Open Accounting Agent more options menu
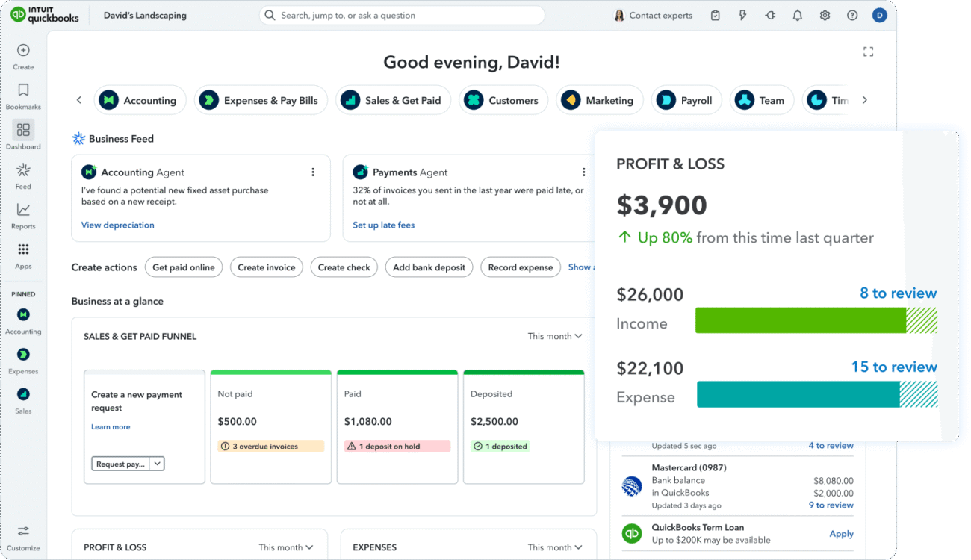The height and width of the screenshot is (560, 971). pos(313,172)
